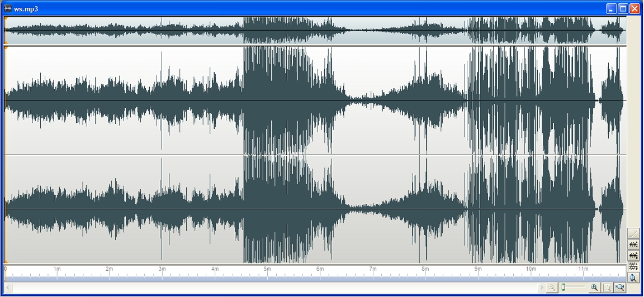644x297 pixels.
Task: Switch to split L/R channel view
Action: [633, 267]
